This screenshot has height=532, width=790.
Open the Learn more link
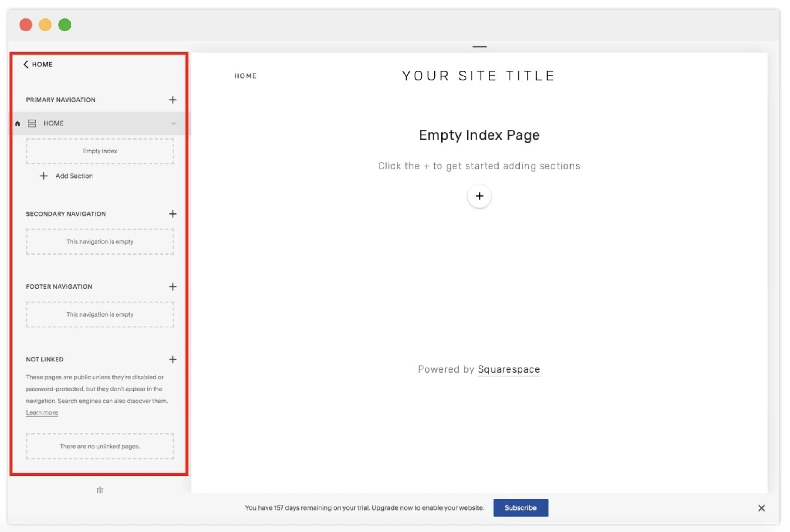[42, 413]
